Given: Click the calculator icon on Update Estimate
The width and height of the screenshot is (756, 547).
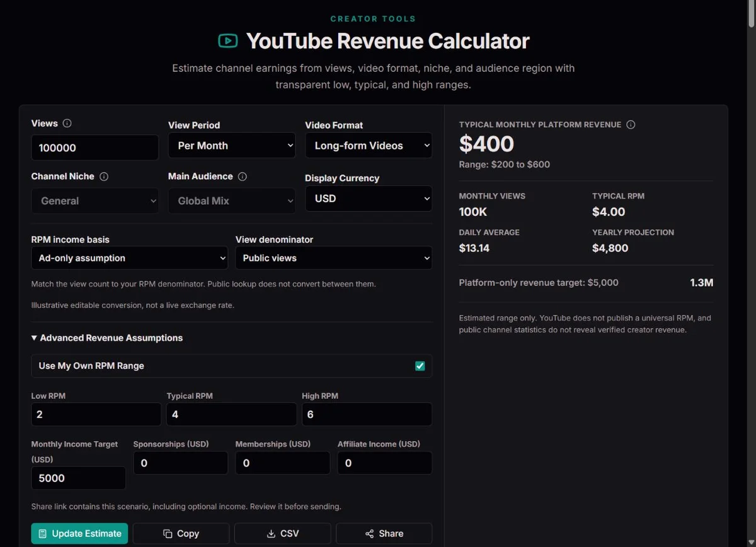Looking at the screenshot, I should pyautogui.click(x=42, y=534).
